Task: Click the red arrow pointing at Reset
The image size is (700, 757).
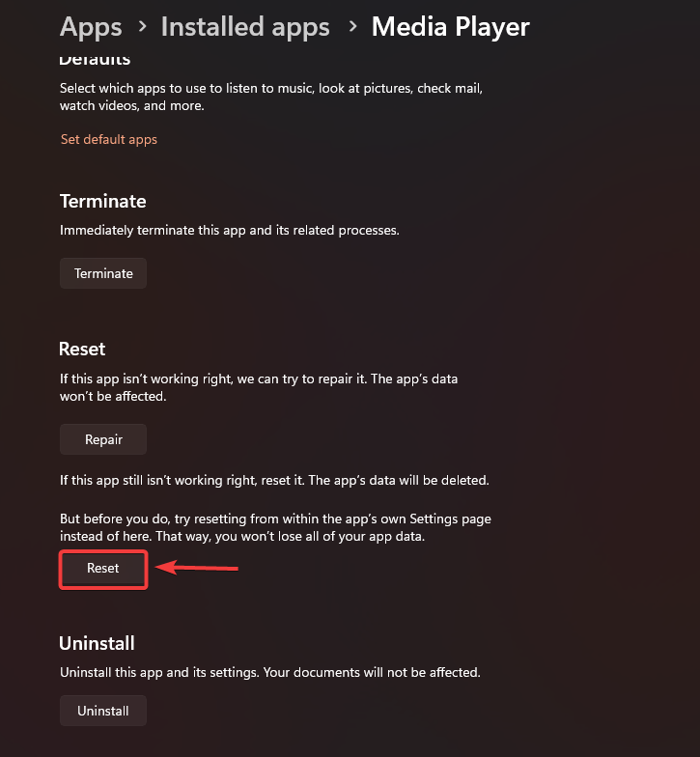Action: (x=197, y=568)
